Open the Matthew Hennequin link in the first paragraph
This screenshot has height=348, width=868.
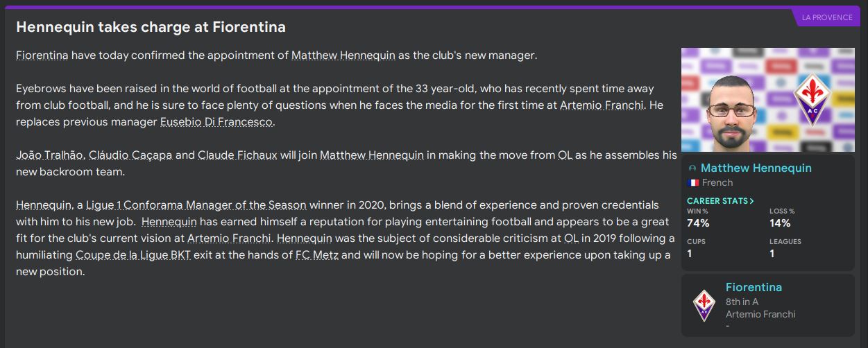(343, 55)
